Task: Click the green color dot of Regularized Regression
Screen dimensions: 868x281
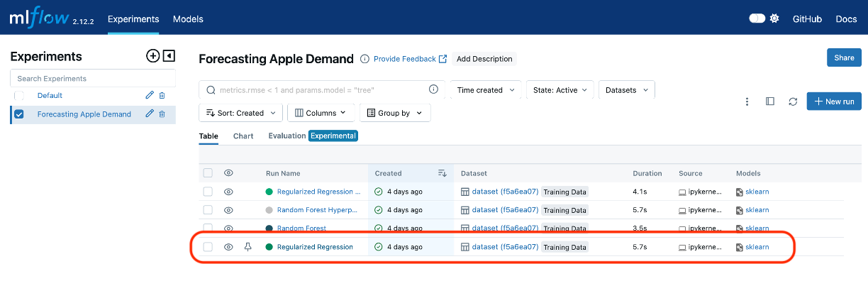Action: [x=269, y=247]
